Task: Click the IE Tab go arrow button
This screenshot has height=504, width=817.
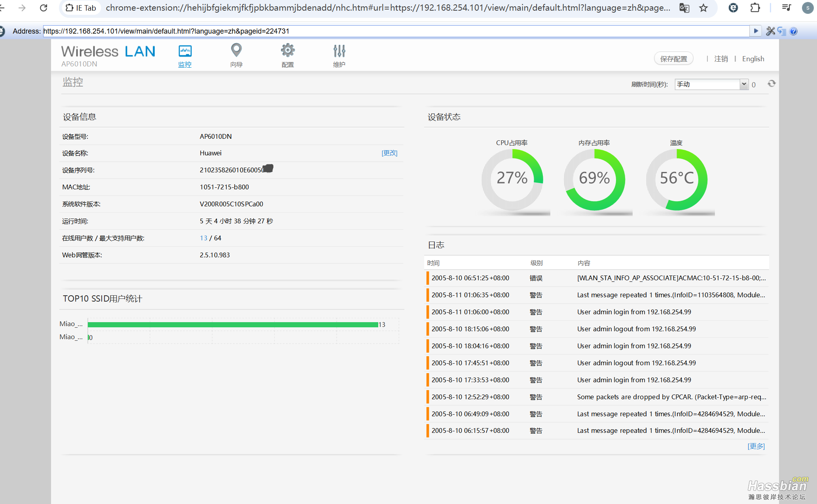Action: click(x=756, y=31)
